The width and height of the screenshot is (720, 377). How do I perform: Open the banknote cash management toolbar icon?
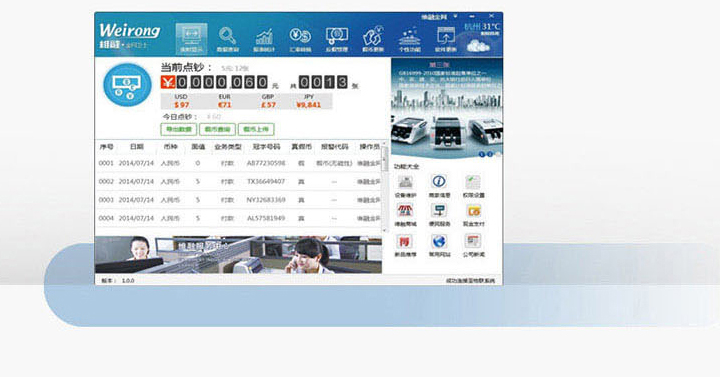337,39
